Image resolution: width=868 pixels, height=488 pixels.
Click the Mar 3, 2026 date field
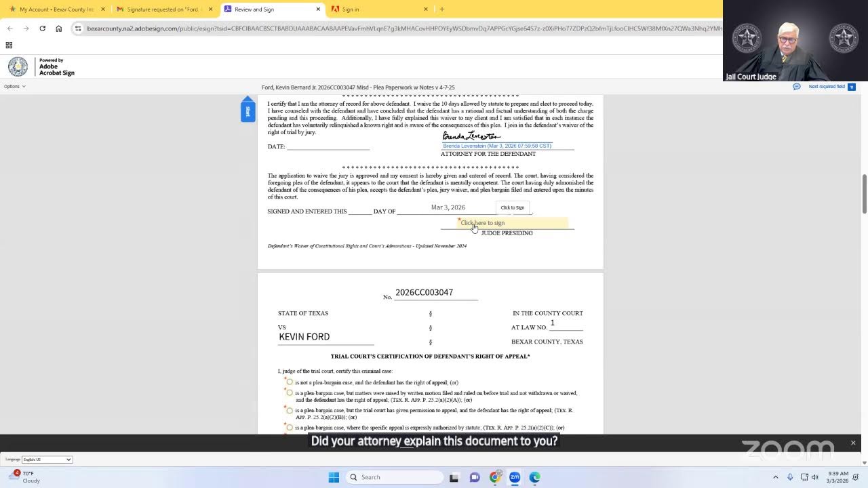(448, 207)
